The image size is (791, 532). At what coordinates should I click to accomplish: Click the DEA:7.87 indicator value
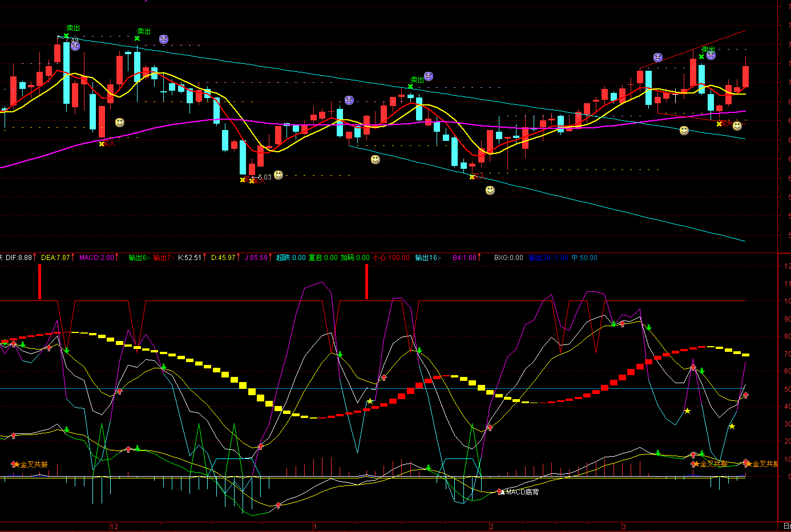pos(55,258)
